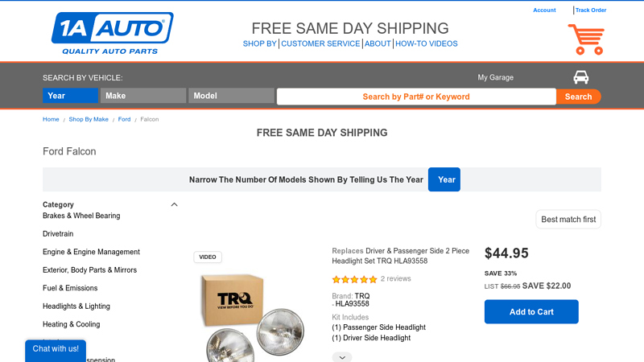This screenshot has height=362, width=644.
Task: Collapse the Category filter chevron
Action: click(174, 204)
